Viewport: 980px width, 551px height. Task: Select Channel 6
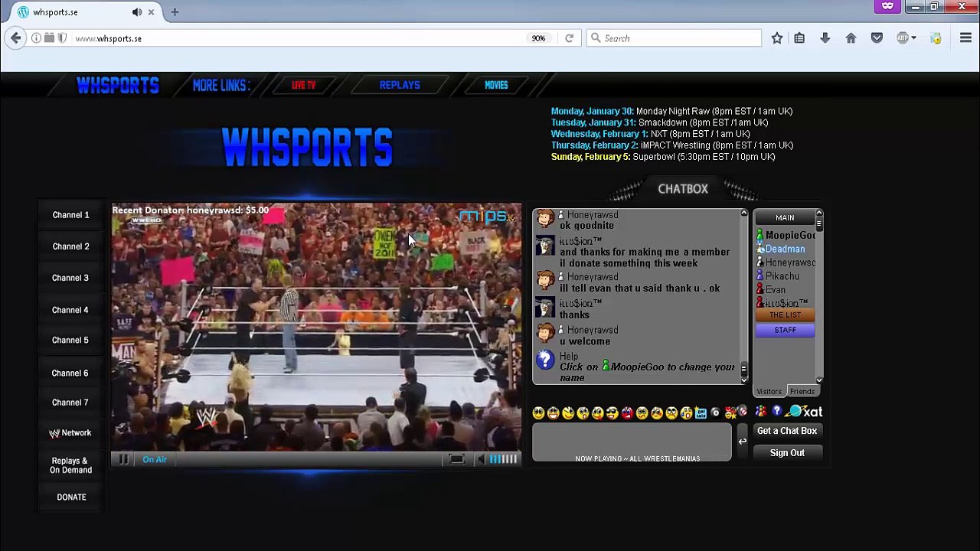click(70, 373)
